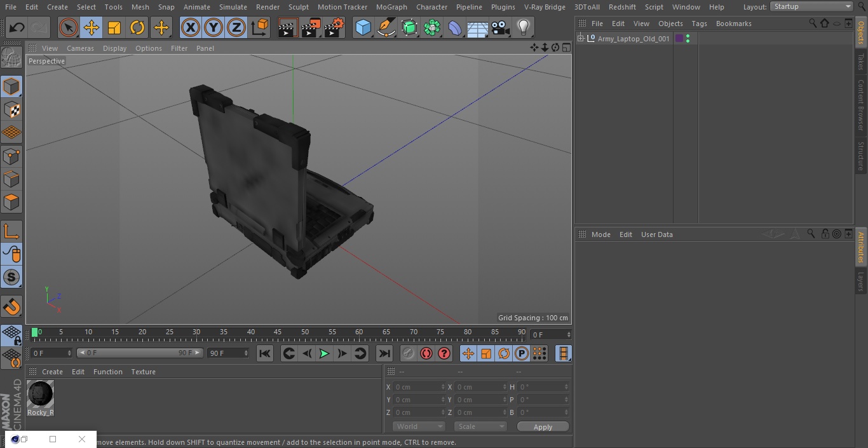
Task: Record active objects keyframe
Action: pyautogui.click(x=409, y=353)
